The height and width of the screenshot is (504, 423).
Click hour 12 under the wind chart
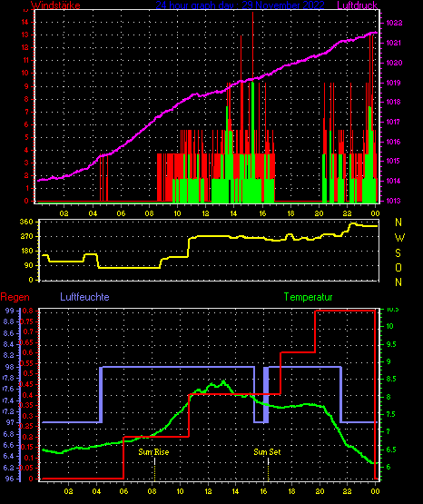pos(205,213)
